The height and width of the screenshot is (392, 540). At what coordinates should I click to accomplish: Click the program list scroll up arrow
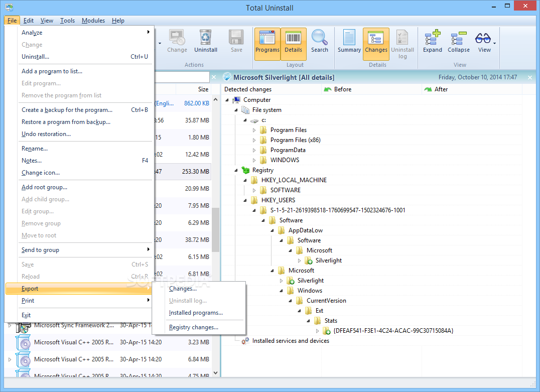[216, 99]
